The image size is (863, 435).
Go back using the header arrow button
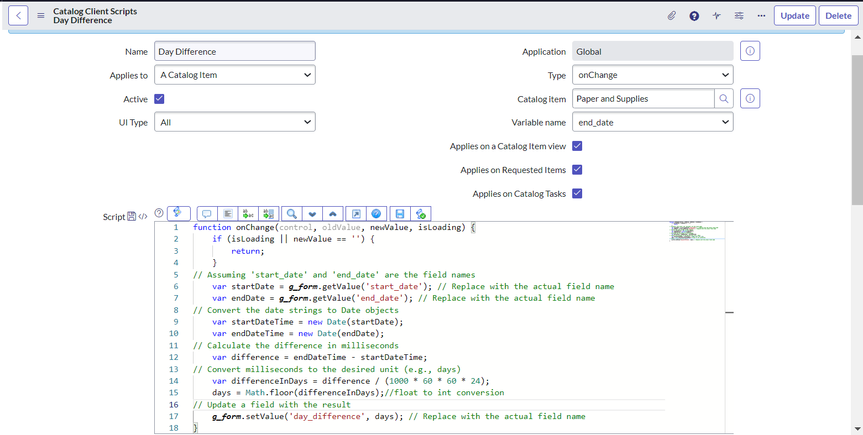(x=18, y=15)
